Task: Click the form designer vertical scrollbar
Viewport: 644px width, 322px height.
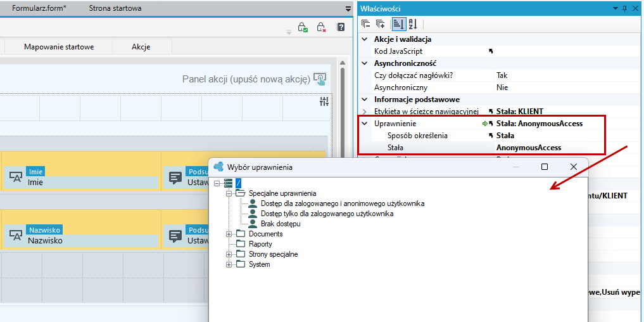Action: point(341,111)
